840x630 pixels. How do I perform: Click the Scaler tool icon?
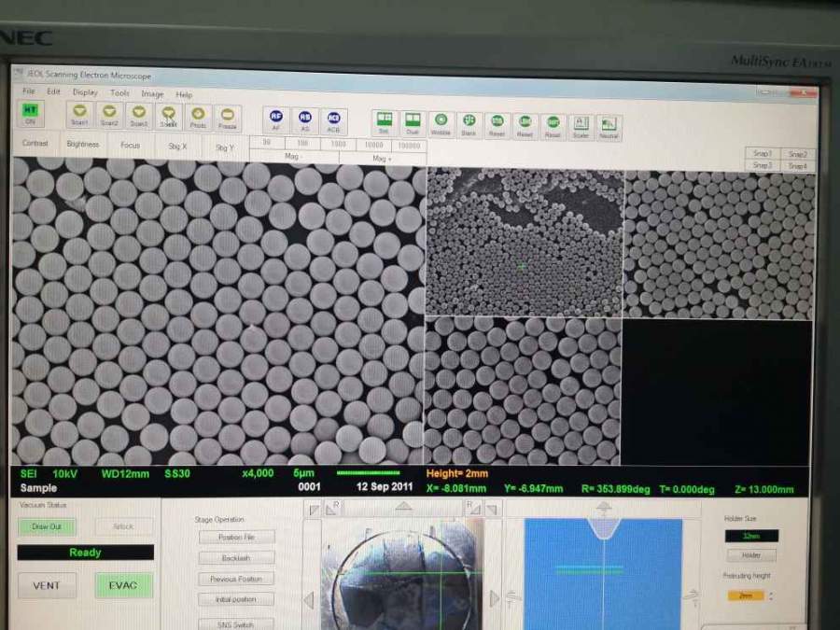[581, 127]
